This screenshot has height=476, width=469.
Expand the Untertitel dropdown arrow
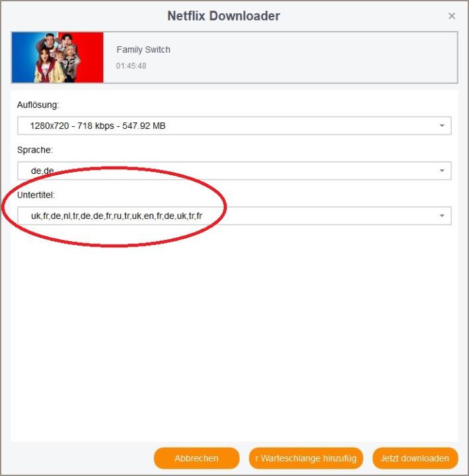[x=442, y=216]
